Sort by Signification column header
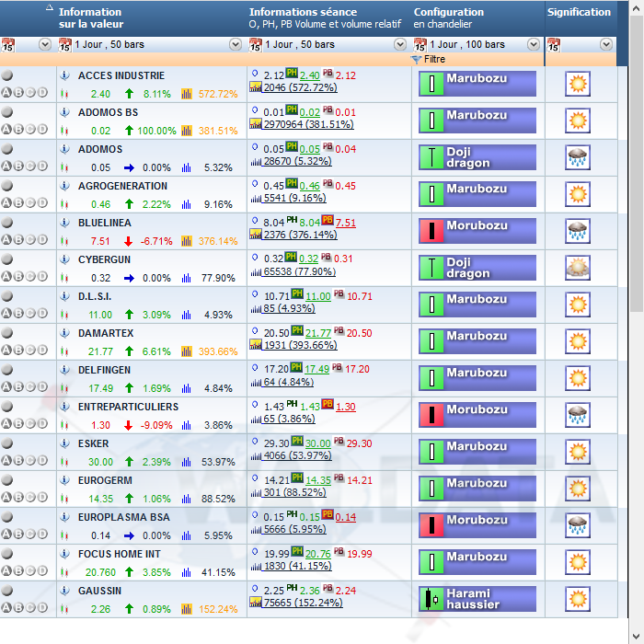 pos(579,12)
